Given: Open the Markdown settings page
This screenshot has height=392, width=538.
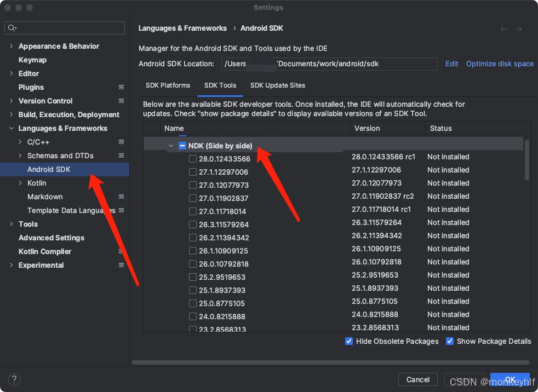Looking at the screenshot, I should [45, 197].
